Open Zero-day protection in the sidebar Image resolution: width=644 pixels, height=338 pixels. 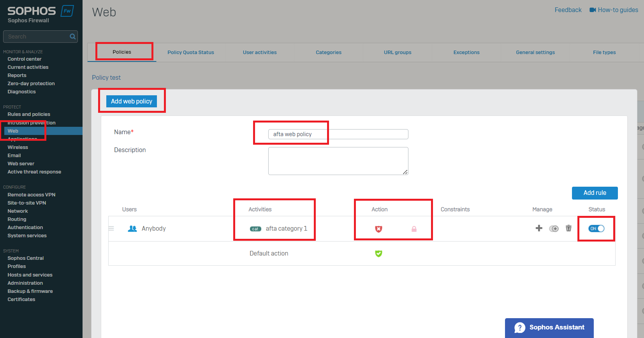pyautogui.click(x=31, y=84)
